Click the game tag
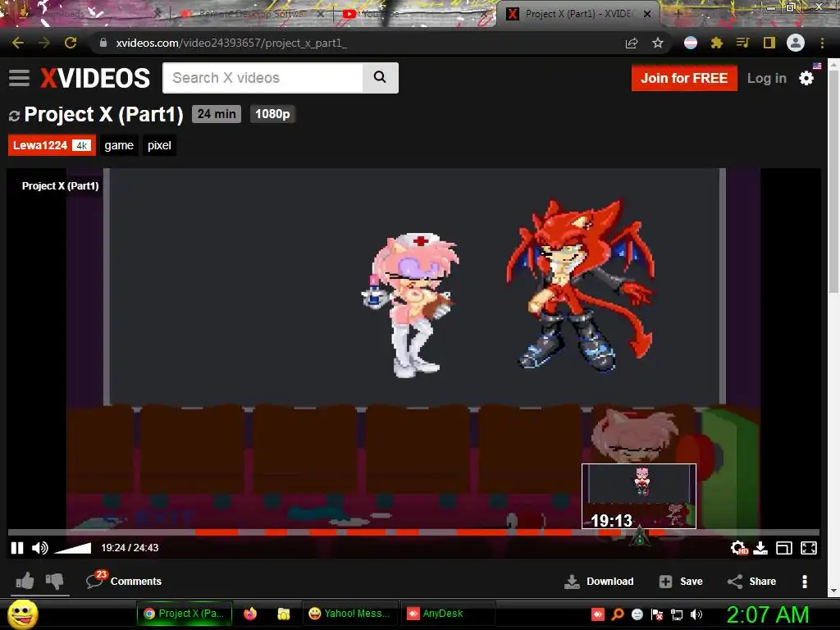The height and width of the screenshot is (630, 840). [x=119, y=145]
